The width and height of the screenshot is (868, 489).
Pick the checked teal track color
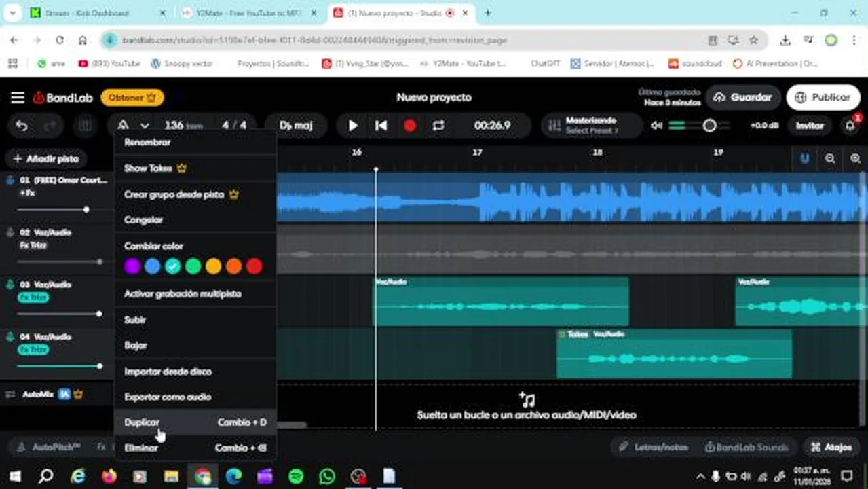[173, 266]
